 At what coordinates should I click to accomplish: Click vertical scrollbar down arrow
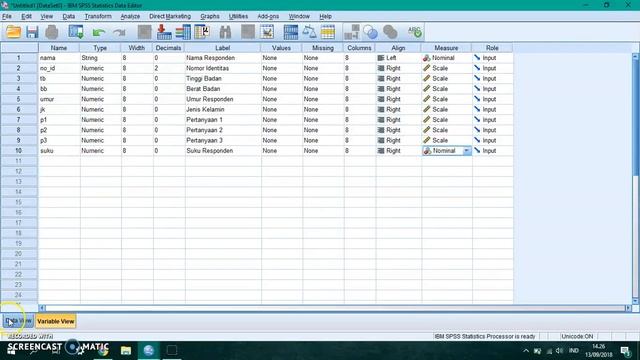pyautogui.click(x=635, y=301)
